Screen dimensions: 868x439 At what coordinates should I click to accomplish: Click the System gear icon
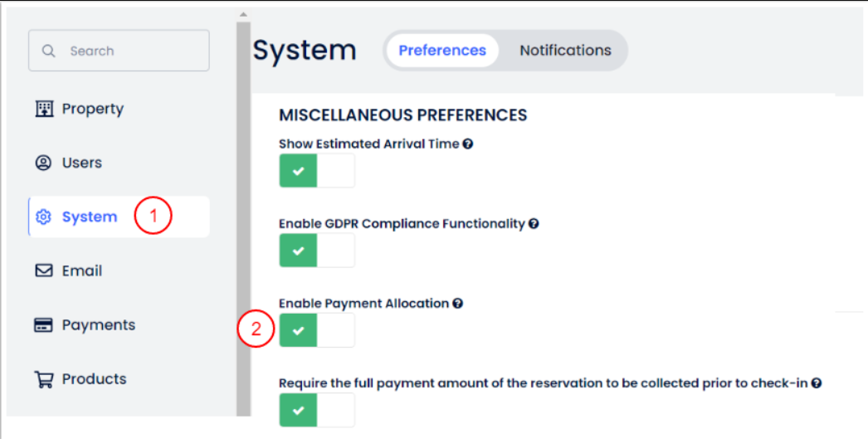point(44,217)
